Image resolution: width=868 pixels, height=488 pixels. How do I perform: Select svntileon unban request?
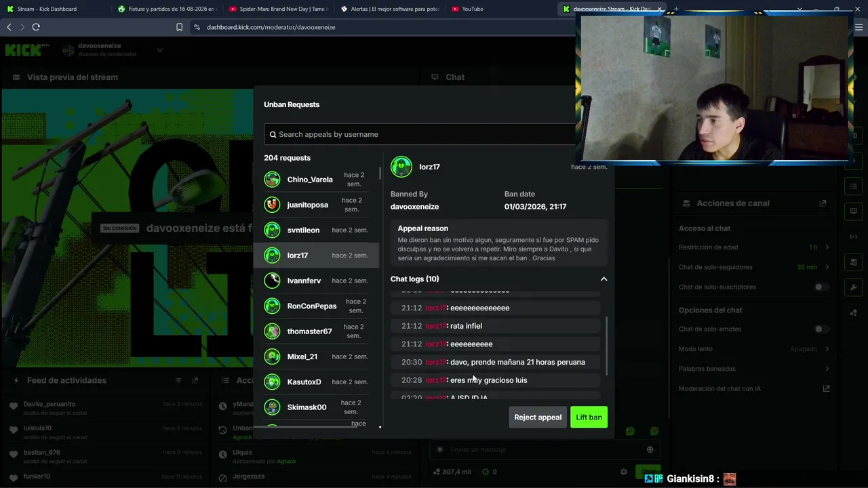click(316, 230)
